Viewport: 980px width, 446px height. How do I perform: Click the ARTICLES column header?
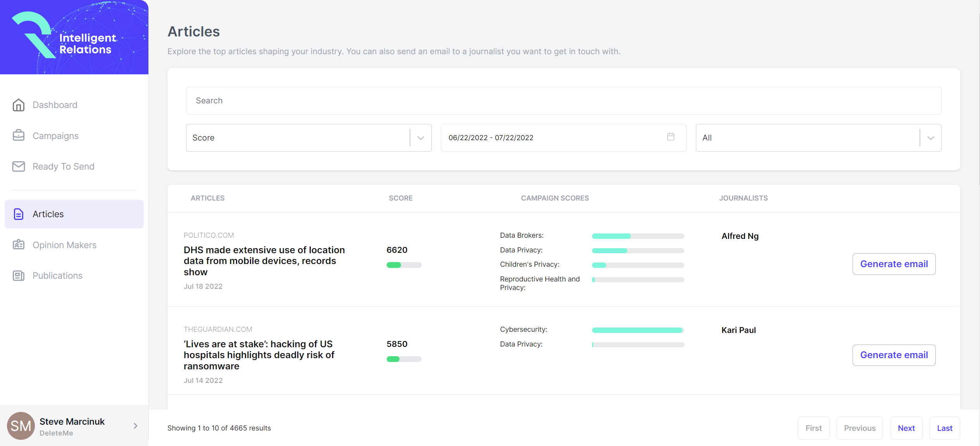pos(207,198)
